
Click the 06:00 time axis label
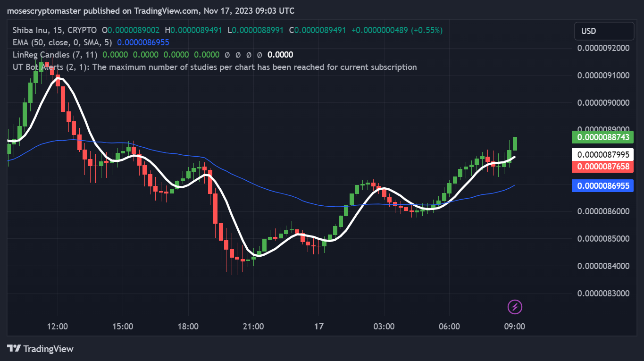[449, 326]
